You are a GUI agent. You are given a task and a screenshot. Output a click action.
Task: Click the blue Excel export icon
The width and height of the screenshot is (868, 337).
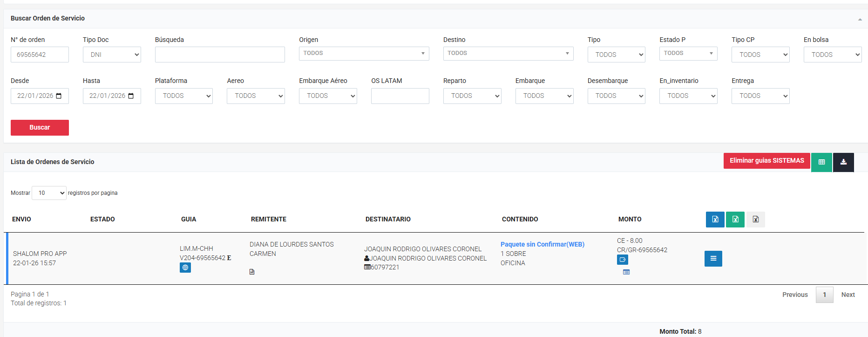click(x=715, y=220)
